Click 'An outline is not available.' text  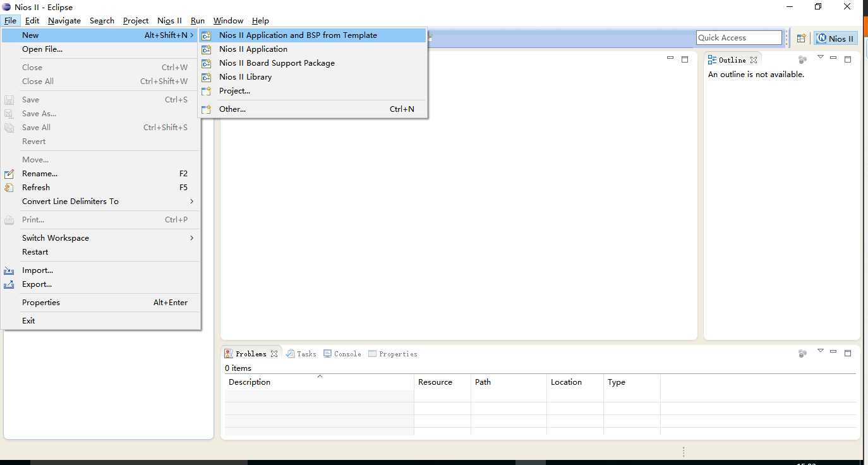tap(756, 75)
